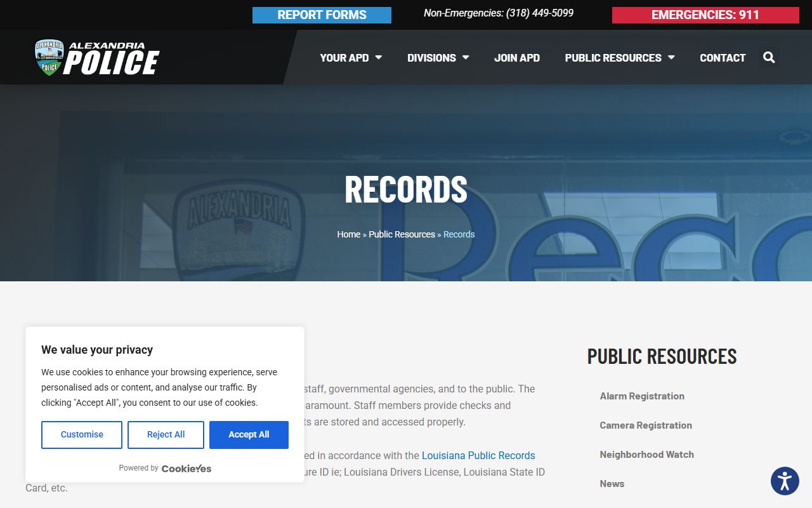Screen dimensions: 812x508
Task: Open Alarm Registration in the sidebar
Action: 642,396
